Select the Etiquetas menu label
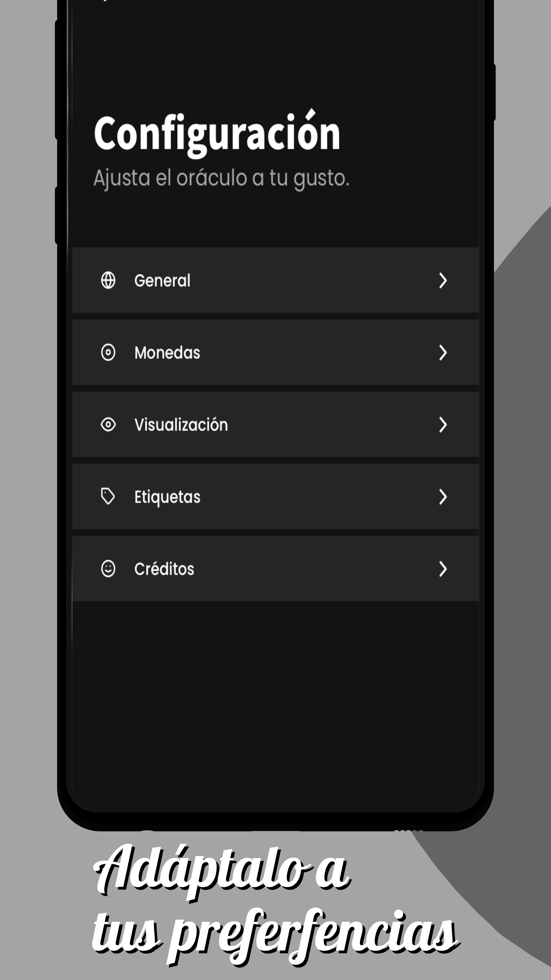This screenshot has width=551, height=980. [x=167, y=497]
